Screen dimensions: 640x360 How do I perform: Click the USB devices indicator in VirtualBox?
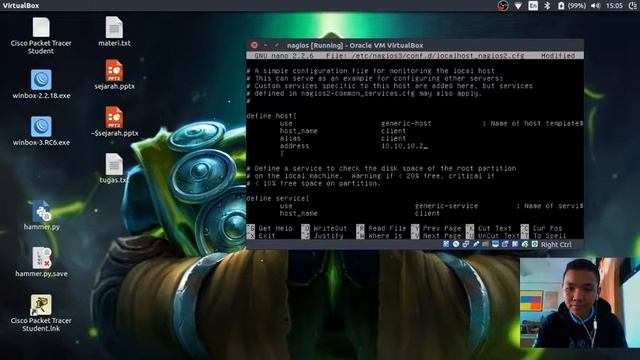coord(476,244)
